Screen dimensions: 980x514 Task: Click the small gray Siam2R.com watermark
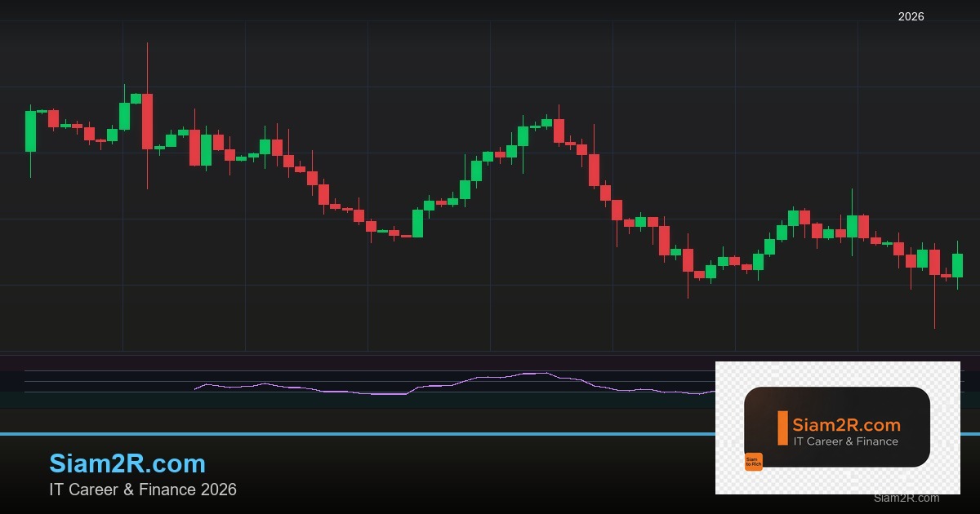[x=906, y=498]
